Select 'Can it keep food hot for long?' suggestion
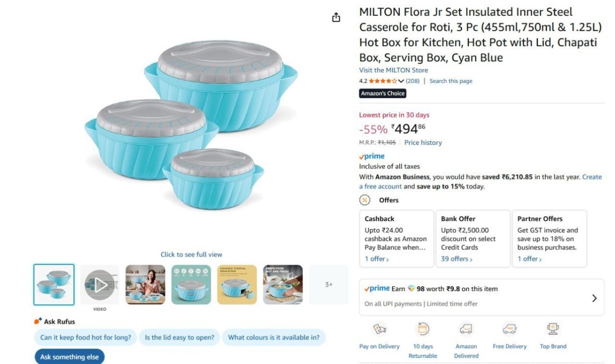This screenshot has height=364, width=615. coord(86,337)
